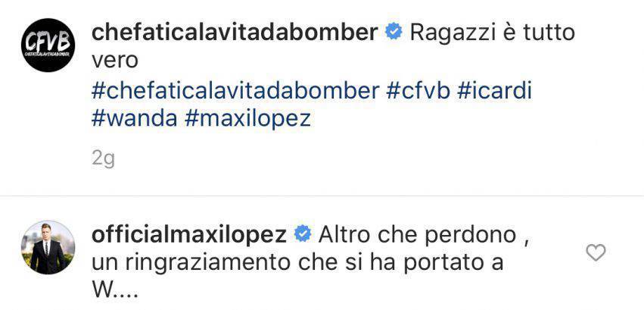Click the 2g post timestamp
Viewport: 644px width, 310px height.
point(103,159)
